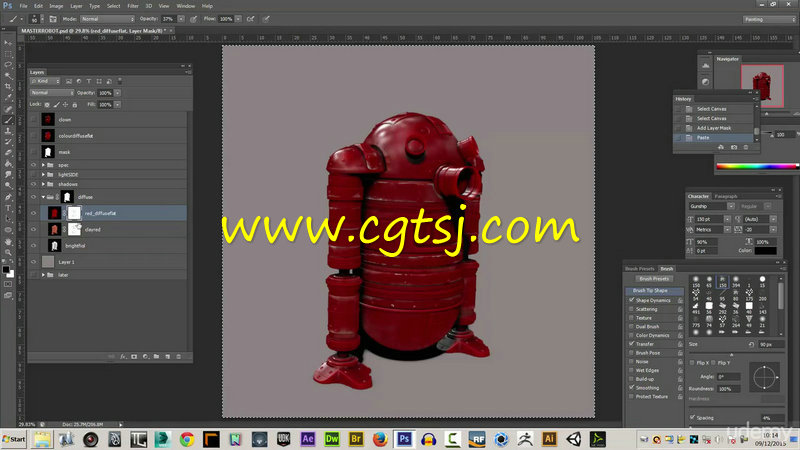Enable airbrush mode icon in options bar
This screenshot has height=450, width=800.
[x=251, y=19]
